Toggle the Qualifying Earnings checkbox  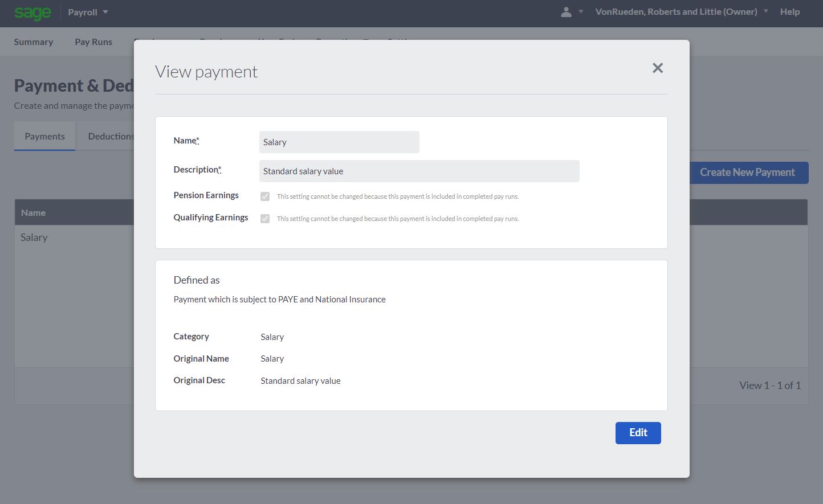click(265, 219)
